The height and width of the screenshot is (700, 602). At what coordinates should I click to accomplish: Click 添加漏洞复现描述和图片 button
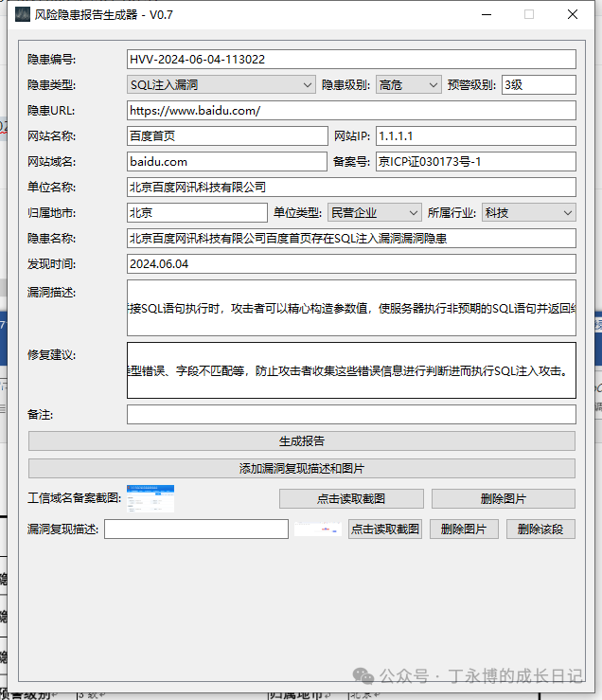pos(302,468)
